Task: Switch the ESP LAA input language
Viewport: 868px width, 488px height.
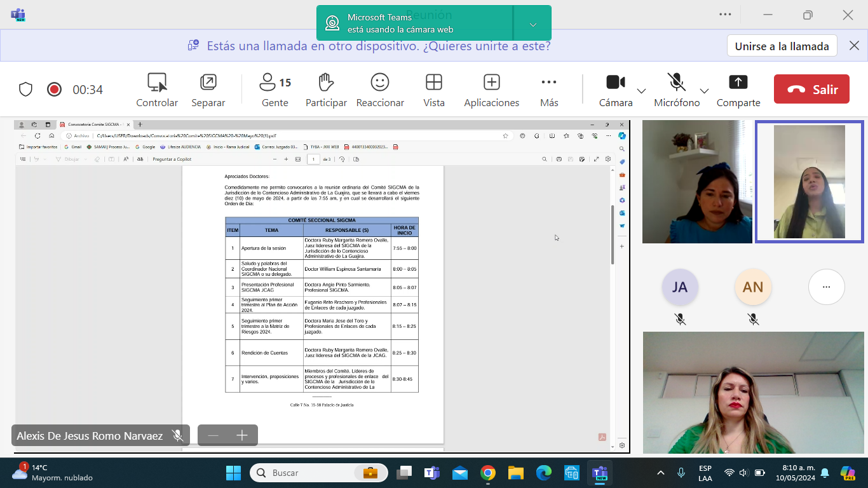Action: coord(705,473)
